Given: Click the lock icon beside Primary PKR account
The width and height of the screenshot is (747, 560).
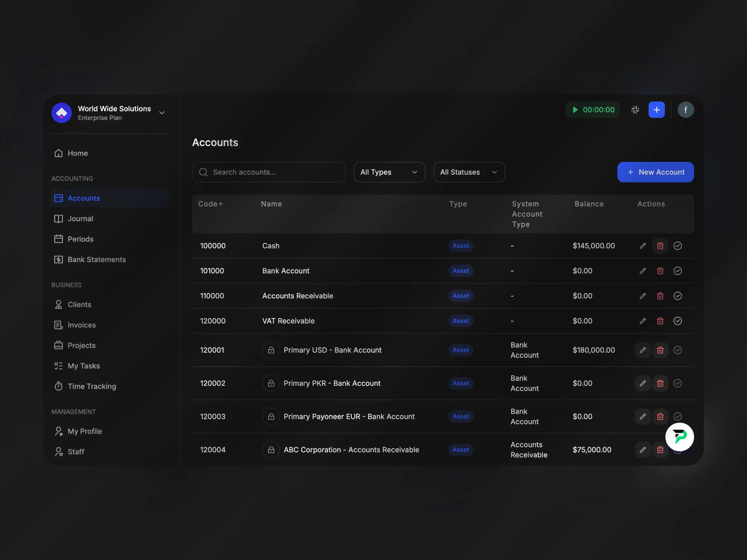Looking at the screenshot, I should tap(271, 383).
